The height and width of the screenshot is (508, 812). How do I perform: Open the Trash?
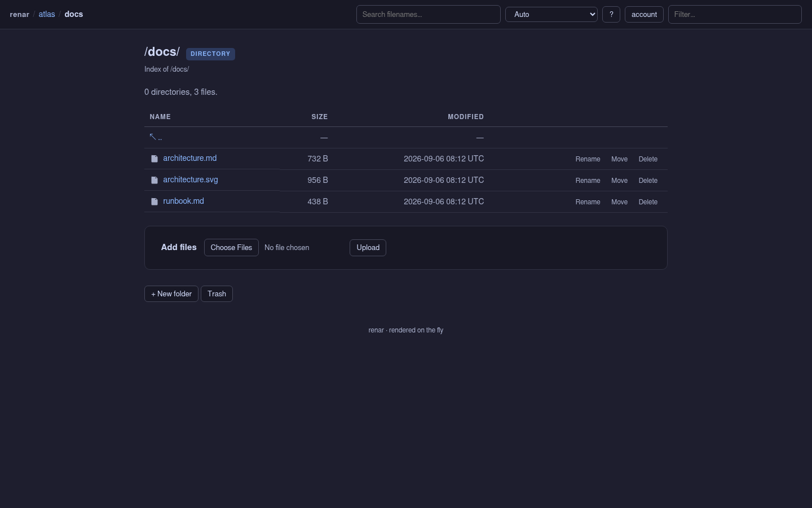tap(217, 294)
